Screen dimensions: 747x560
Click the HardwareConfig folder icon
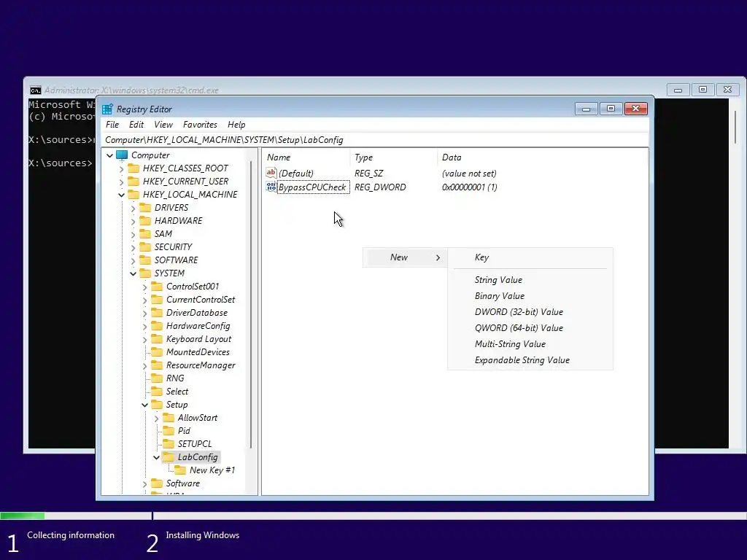[x=158, y=326]
